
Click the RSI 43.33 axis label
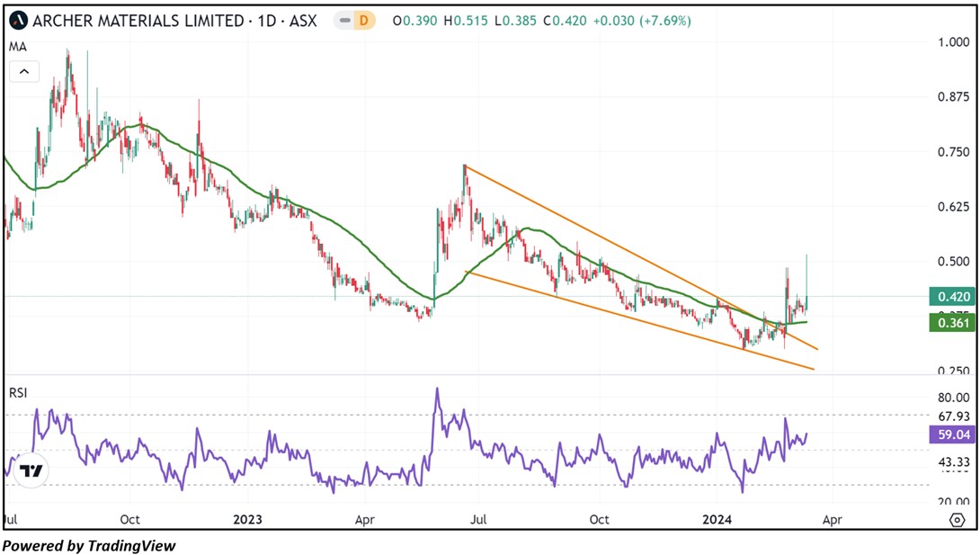954,462
